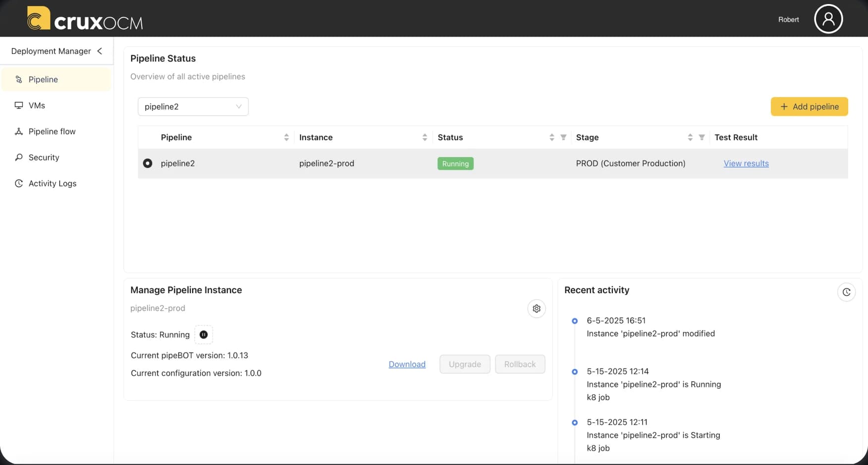
Task: Click the 5-15-2025 12:14 timeline marker
Action: tap(575, 372)
